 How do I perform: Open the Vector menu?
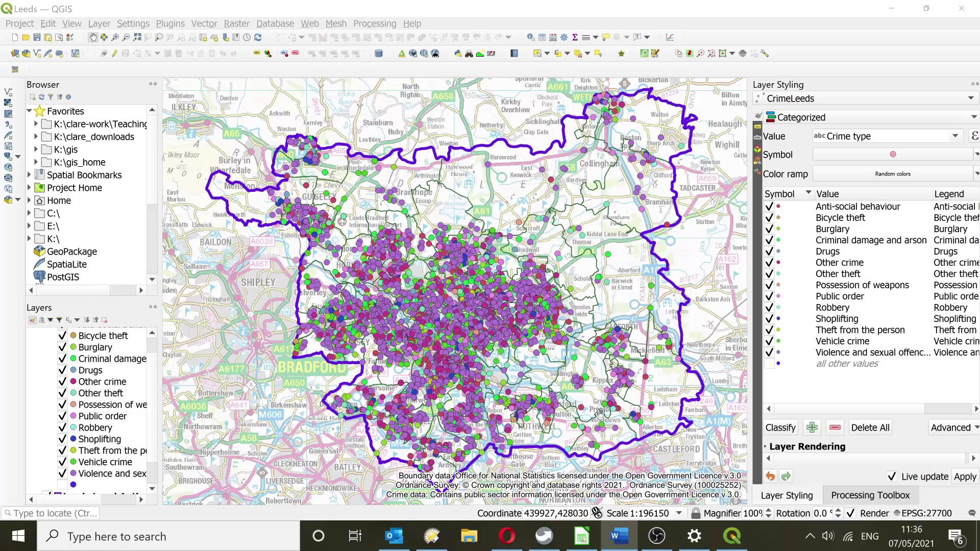[204, 23]
